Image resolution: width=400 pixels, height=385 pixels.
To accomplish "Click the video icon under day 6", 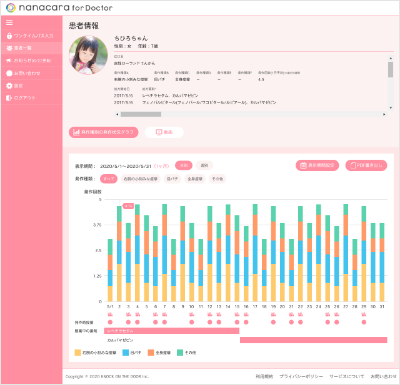I will (155, 314).
